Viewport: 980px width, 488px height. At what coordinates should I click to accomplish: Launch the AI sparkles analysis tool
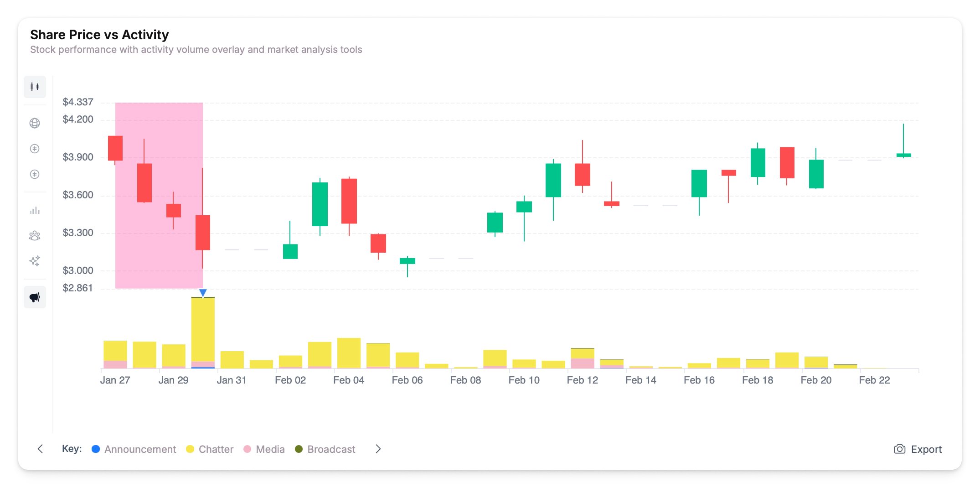point(35,261)
